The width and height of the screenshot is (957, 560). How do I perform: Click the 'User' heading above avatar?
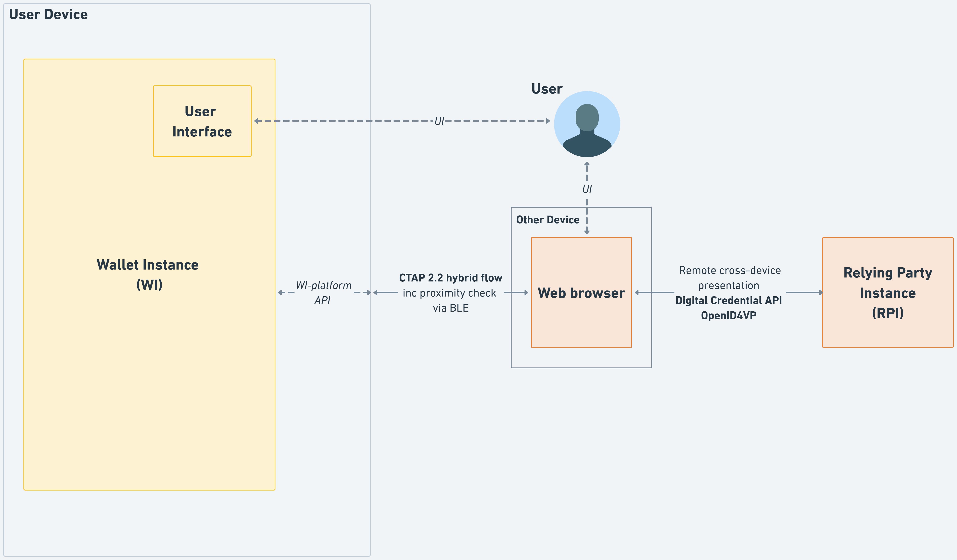tap(547, 89)
